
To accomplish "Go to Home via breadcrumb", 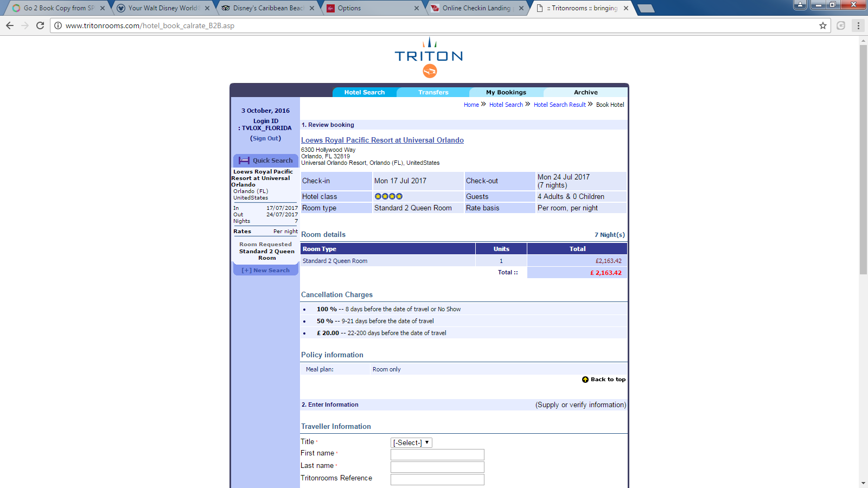I will click(471, 105).
